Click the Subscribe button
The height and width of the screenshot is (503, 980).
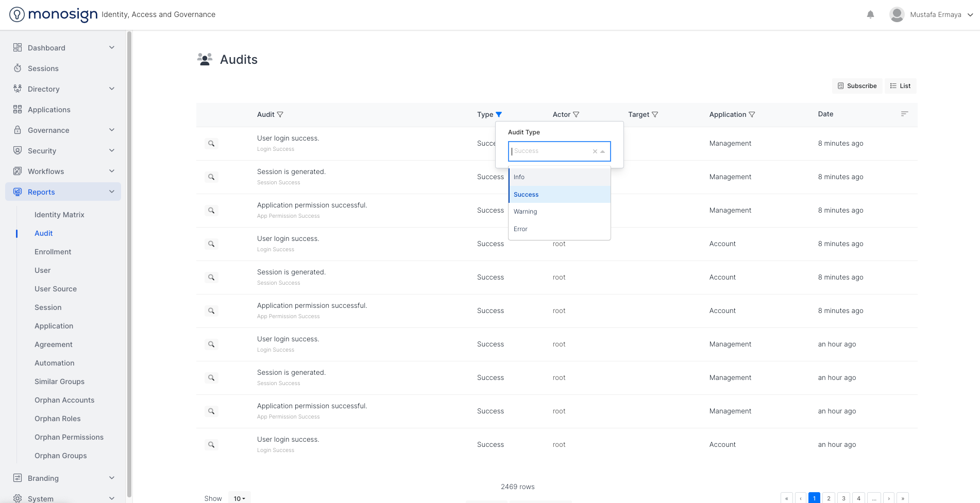(x=857, y=86)
